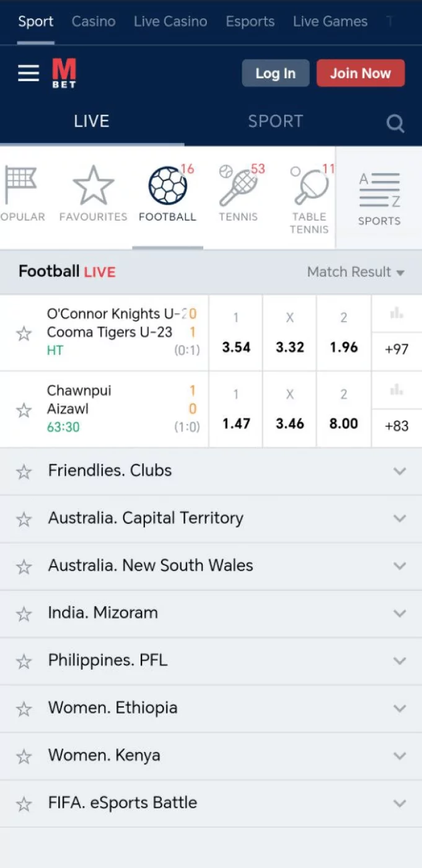Viewport: 422px width, 868px height.
Task: Open the hamburger menu
Action: coord(28,73)
